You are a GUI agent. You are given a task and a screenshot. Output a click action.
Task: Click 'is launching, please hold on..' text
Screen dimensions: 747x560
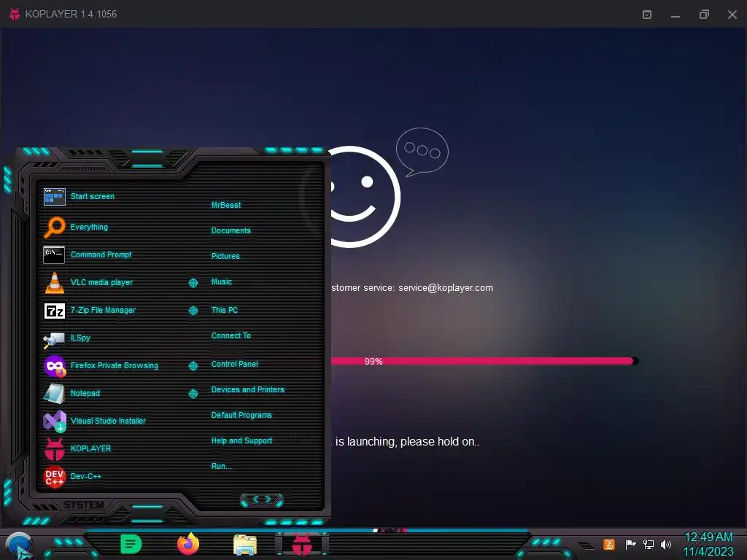click(407, 442)
